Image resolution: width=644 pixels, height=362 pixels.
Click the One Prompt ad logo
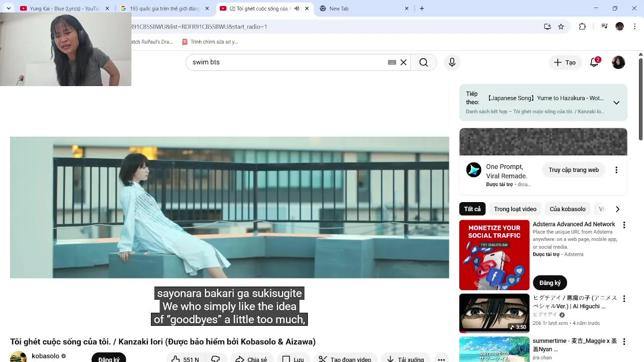tap(473, 170)
